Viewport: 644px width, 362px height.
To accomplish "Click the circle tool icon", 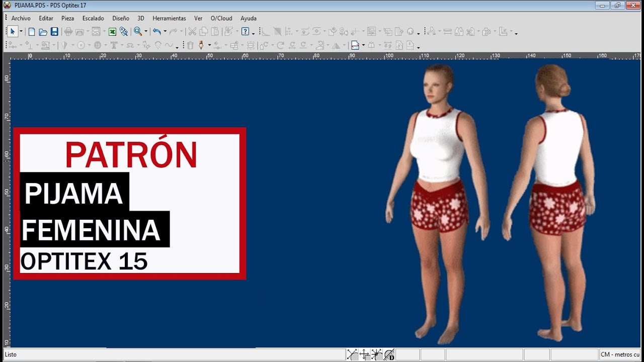I will [x=80, y=45].
